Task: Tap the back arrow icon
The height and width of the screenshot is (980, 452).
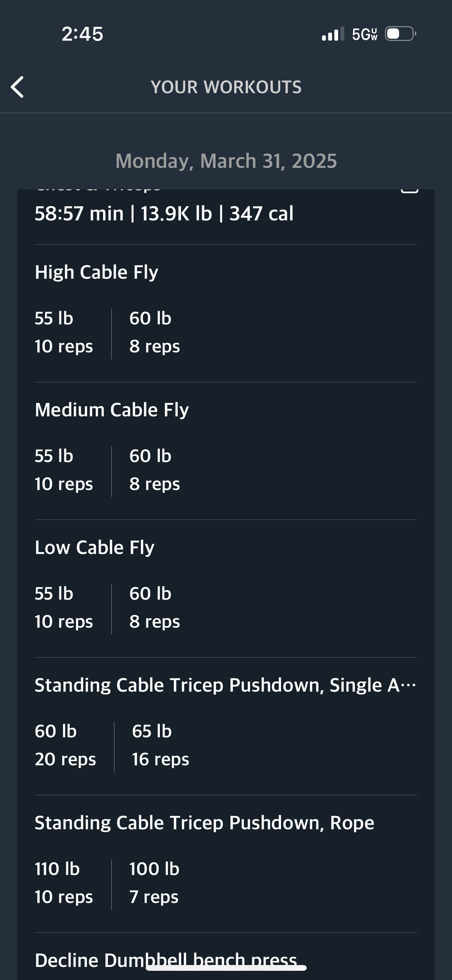Action: (x=17, y=87)
